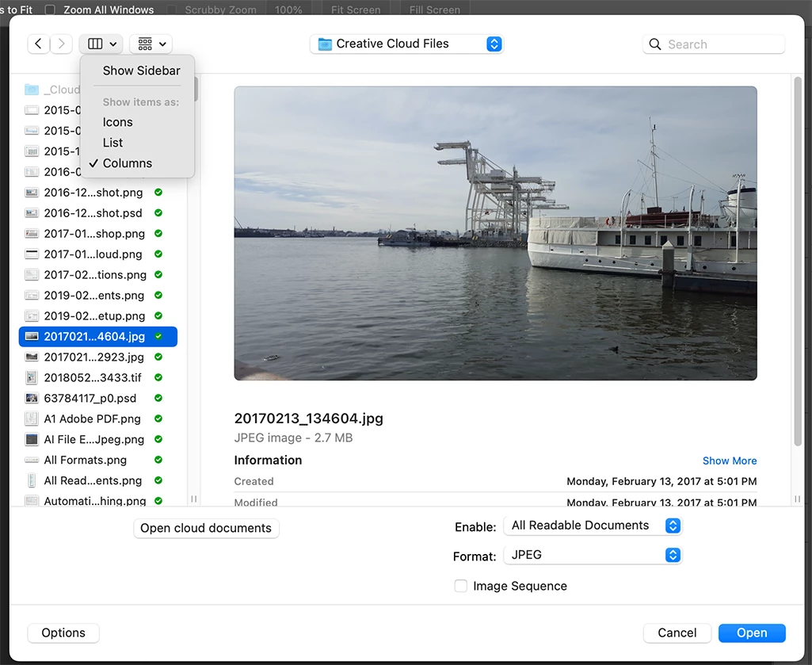
Task: Click the 2017-01...loud.png file icon
Action: click(32, 254)
